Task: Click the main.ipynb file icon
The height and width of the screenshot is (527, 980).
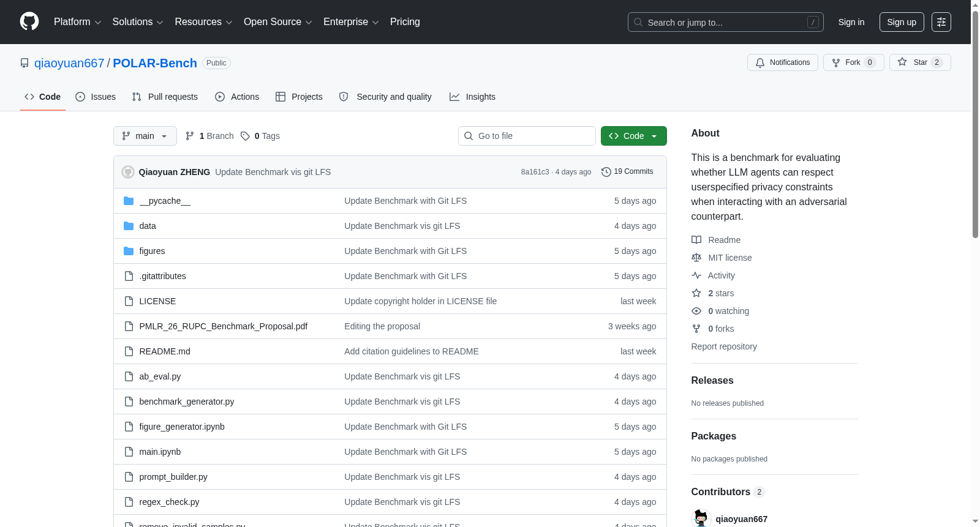Action: click(x=129, y=452)
